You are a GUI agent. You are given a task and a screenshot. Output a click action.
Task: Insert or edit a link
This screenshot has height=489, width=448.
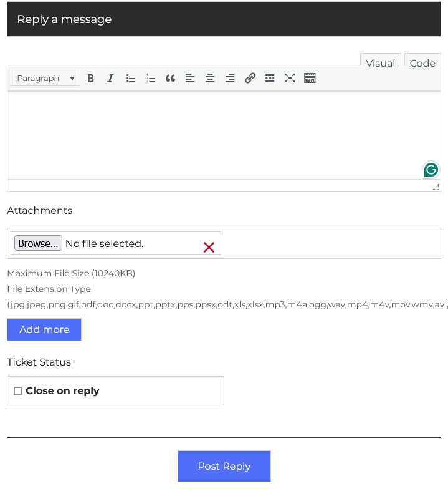[x=250, y=79]
